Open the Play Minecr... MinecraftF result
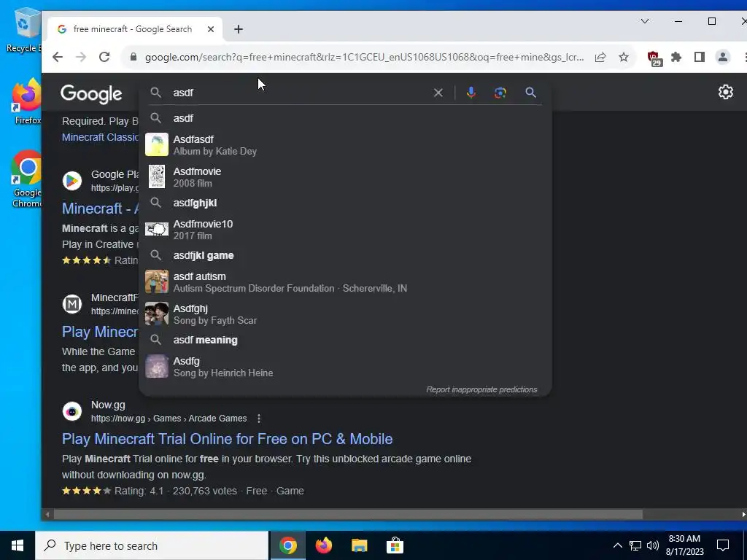 point(100,332)
